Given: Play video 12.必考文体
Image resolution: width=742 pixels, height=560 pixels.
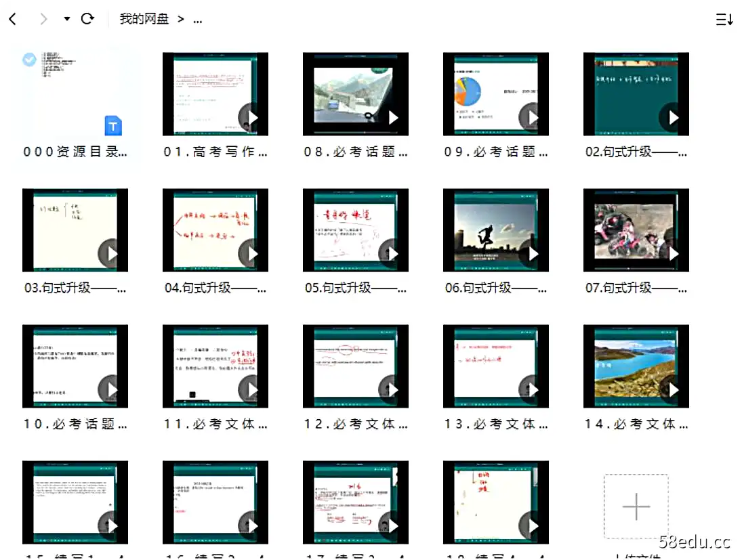Looking at the screenshot, I should tap(355, 366).
